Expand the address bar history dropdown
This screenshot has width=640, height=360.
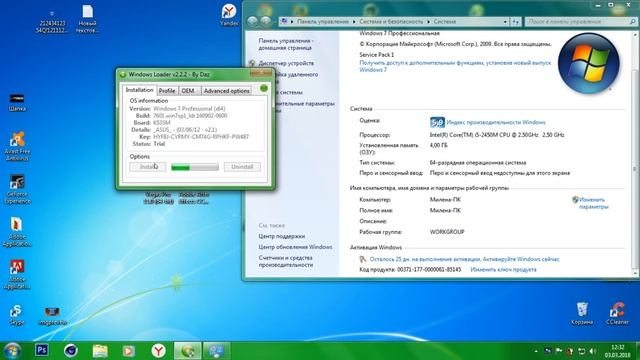(505, 22)
